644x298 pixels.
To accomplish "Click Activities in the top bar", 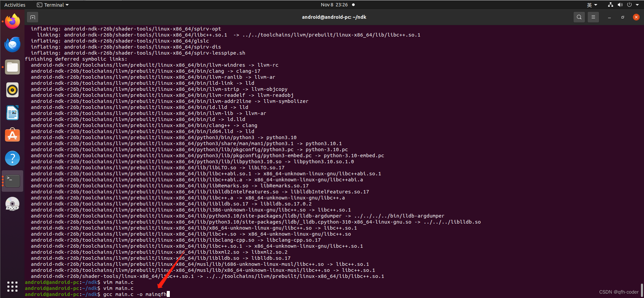I will click(x=15, y=5).
